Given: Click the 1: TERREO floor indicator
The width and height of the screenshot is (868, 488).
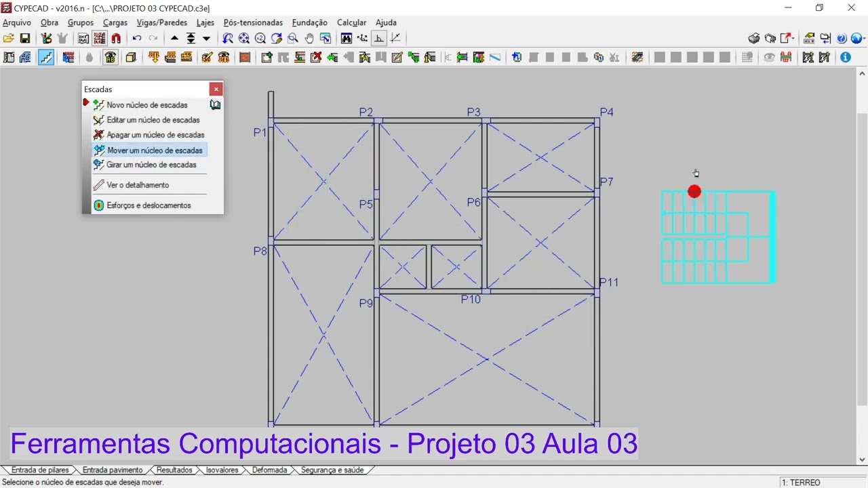Looking at the screenshot, I should pyautogui.click(x=801, y=483).
